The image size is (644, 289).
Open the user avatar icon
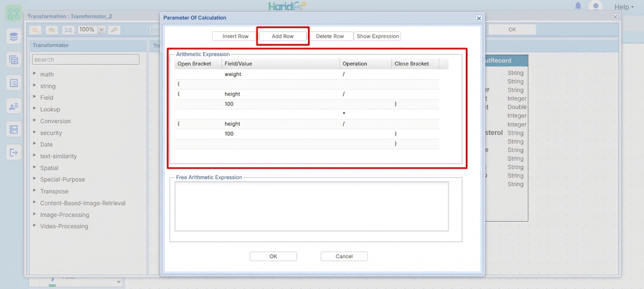click(x=596, y=6)
